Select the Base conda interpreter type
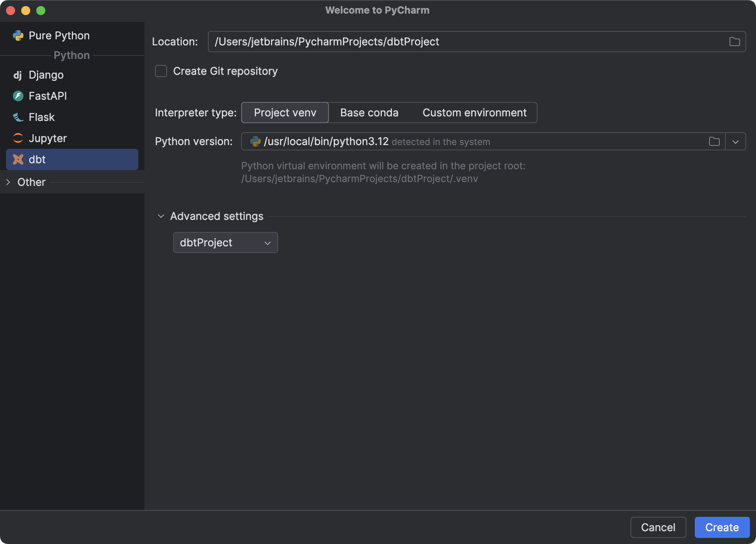This screenshot has height=544, width=756. click(x=369, y=113)
